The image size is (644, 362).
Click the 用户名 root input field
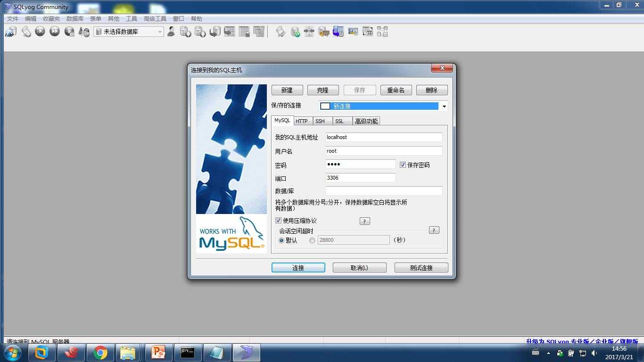[x=384, y=151]
